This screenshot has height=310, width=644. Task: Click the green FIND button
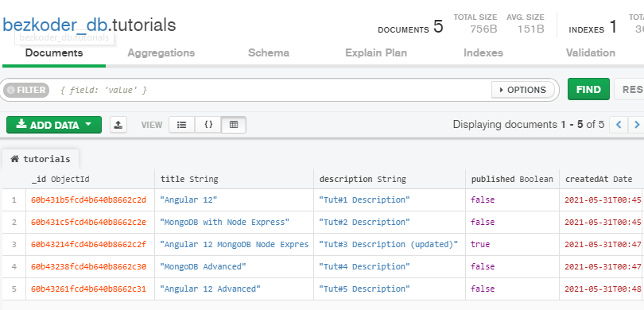pos(588,89)
